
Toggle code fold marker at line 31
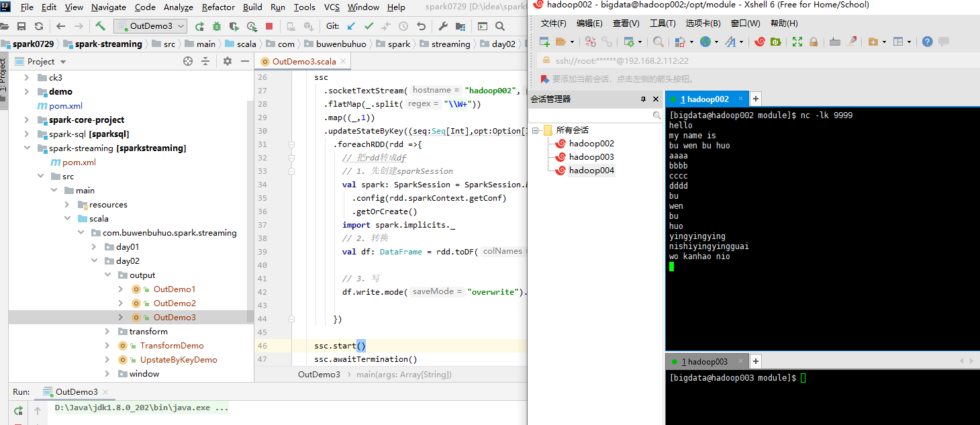(291, 144)
